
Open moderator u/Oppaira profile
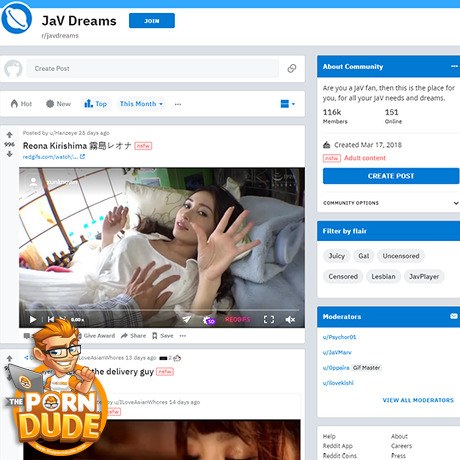tap(336, 368)
